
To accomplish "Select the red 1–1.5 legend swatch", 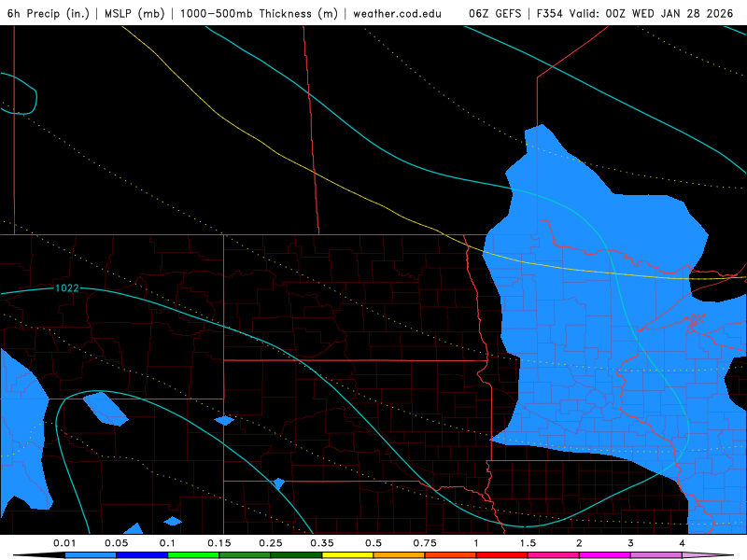I will [502, 555].
